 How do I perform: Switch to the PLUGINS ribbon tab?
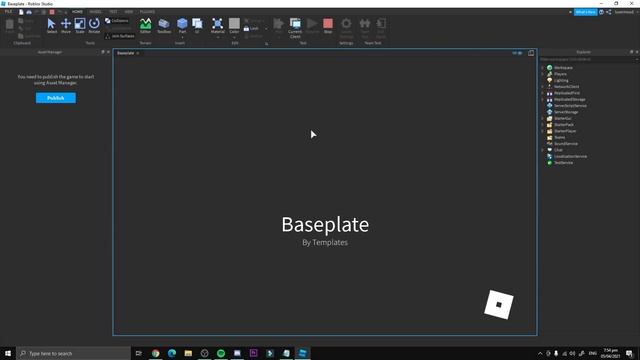(147, 12)
